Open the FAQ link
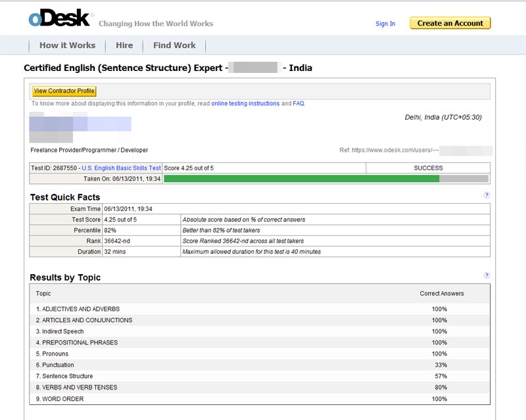526x420 pixels. 299,103
